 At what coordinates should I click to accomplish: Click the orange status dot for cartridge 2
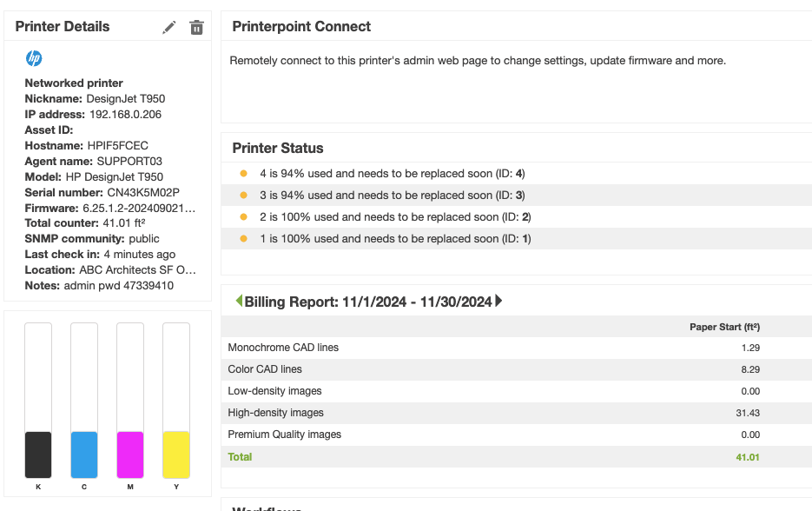243,217
